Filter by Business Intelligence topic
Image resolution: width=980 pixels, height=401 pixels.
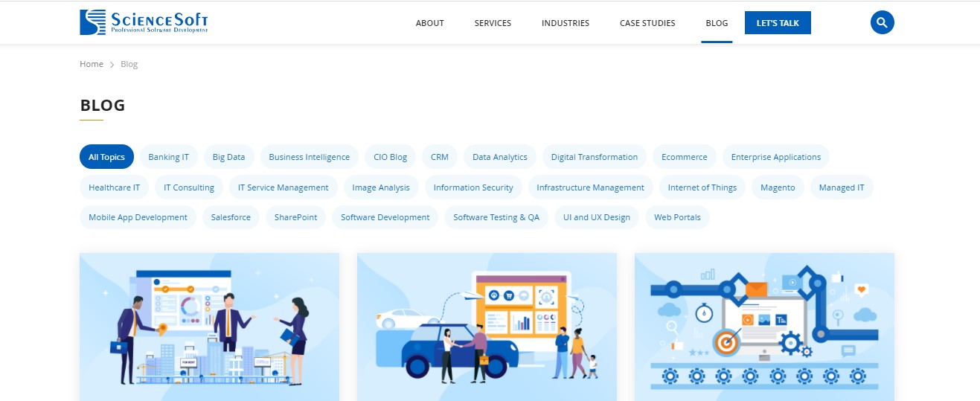[309, 157]
